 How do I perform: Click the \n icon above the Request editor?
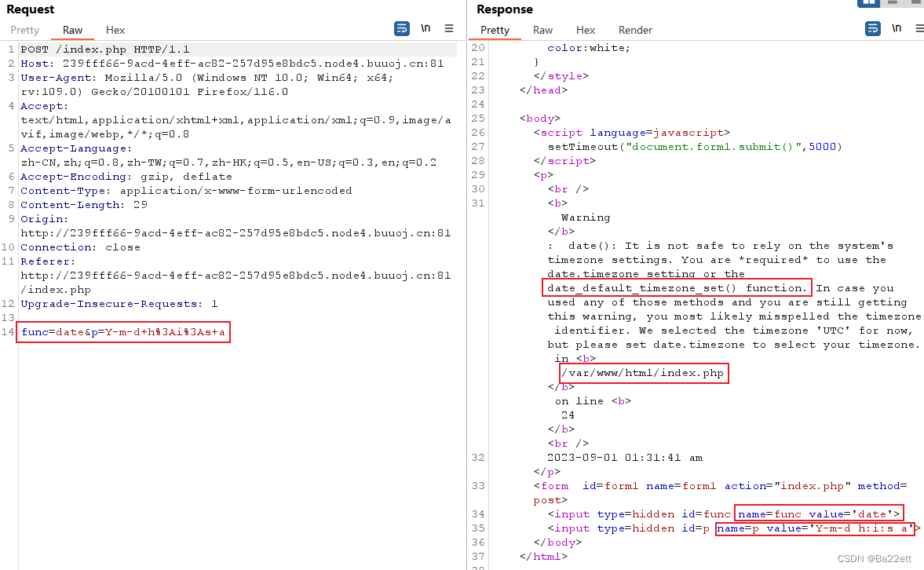tap(425, 28)
